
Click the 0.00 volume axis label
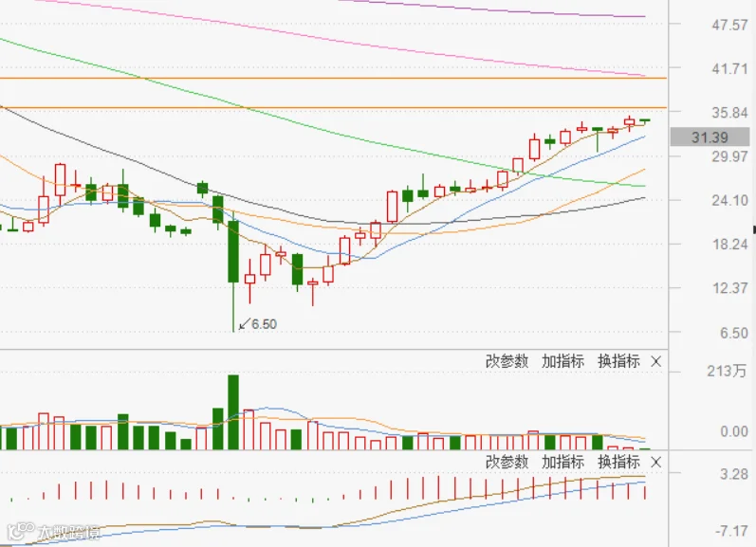tap(734, 431)
